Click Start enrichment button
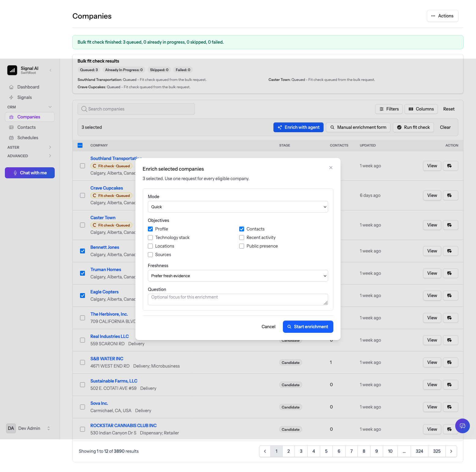 tap(308, 327)
